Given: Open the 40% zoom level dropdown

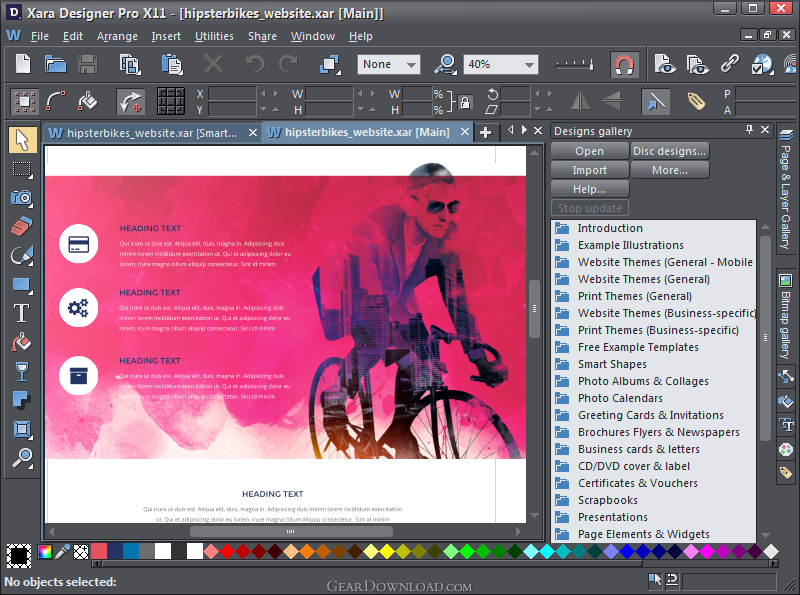Looking at the screenshot, I should click(501, 64).
